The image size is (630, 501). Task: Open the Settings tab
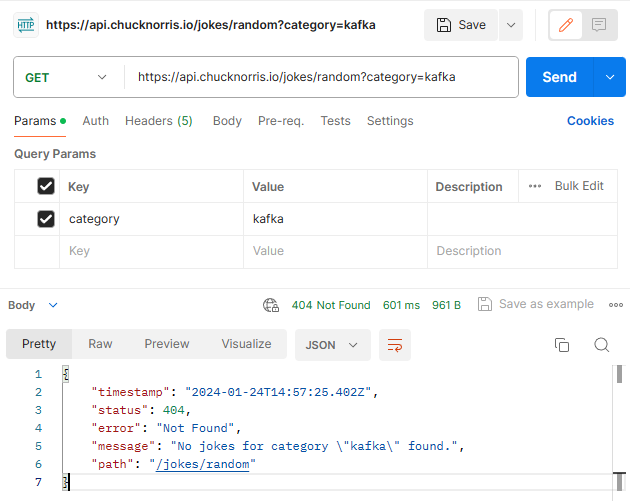click(x=390, y=121)
